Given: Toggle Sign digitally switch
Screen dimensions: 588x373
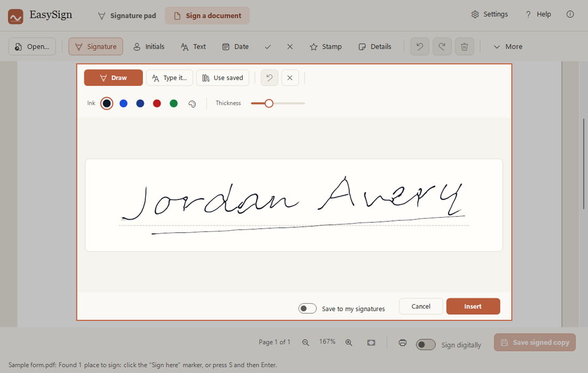Looking at the screenshot, I should pyautogui.click(x=426, y=345).
